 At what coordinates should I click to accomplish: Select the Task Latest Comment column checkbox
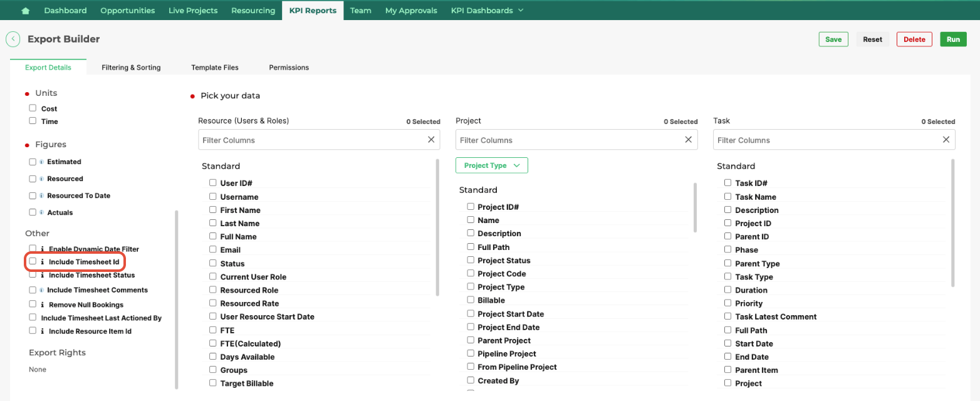[x=727, y=316]
